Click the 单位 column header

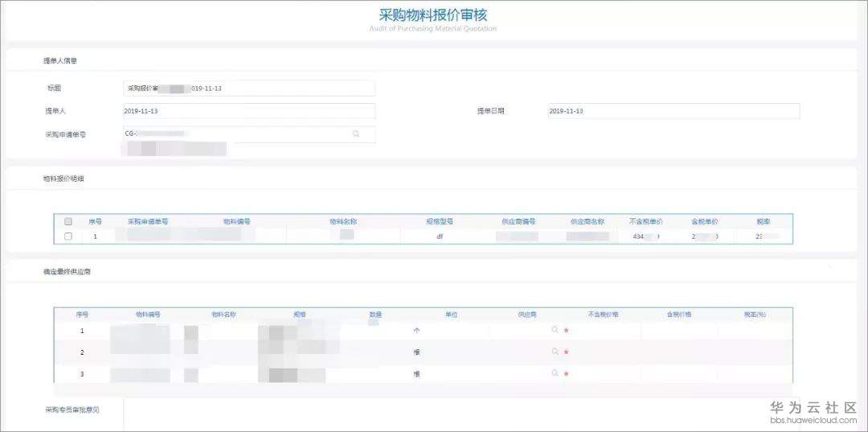click(451, 314)
